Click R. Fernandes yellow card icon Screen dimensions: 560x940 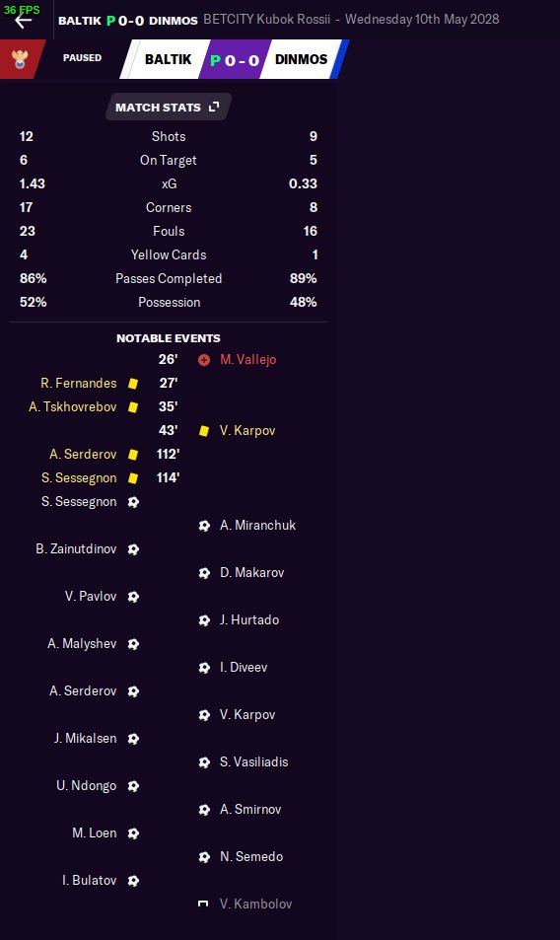click(x=133, y=384)
